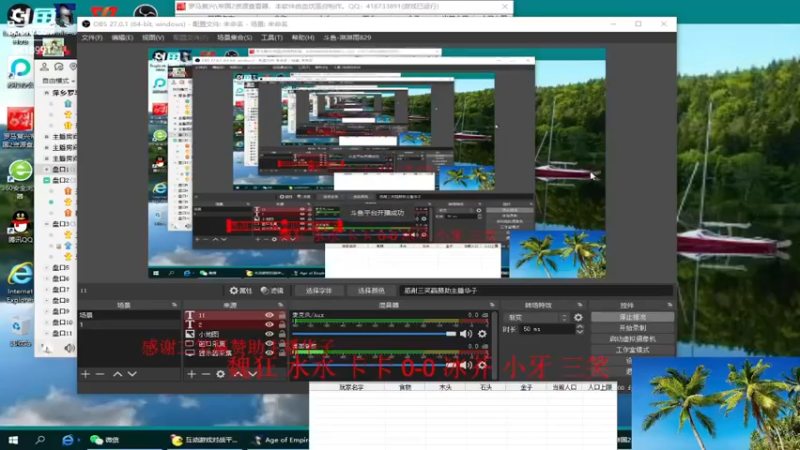Open the taskbar search icon
The height and width of the screenshot is (450, 800).
[40, 439]
